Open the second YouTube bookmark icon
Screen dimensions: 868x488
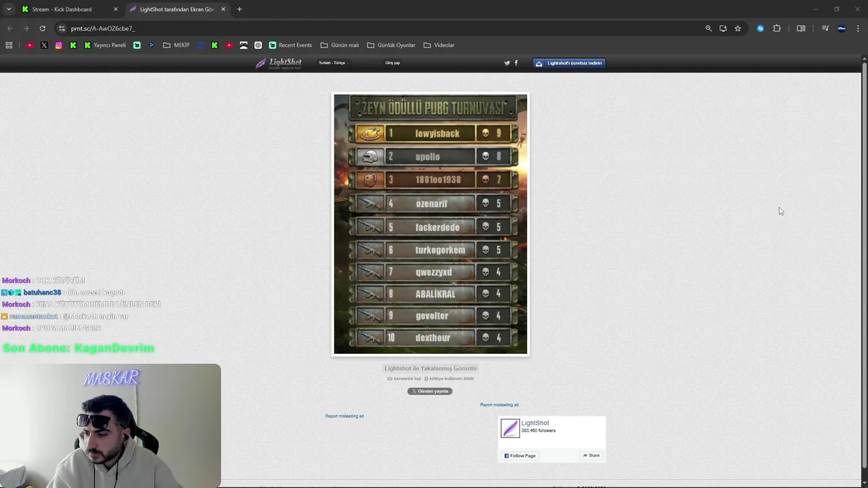pos(229,45)
